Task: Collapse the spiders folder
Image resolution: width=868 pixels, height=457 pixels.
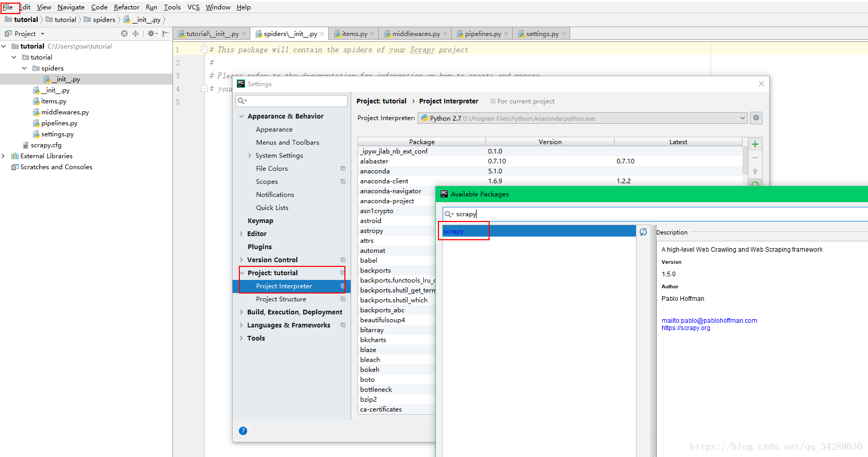Action: pyautogui.click(x=24, y=68)
